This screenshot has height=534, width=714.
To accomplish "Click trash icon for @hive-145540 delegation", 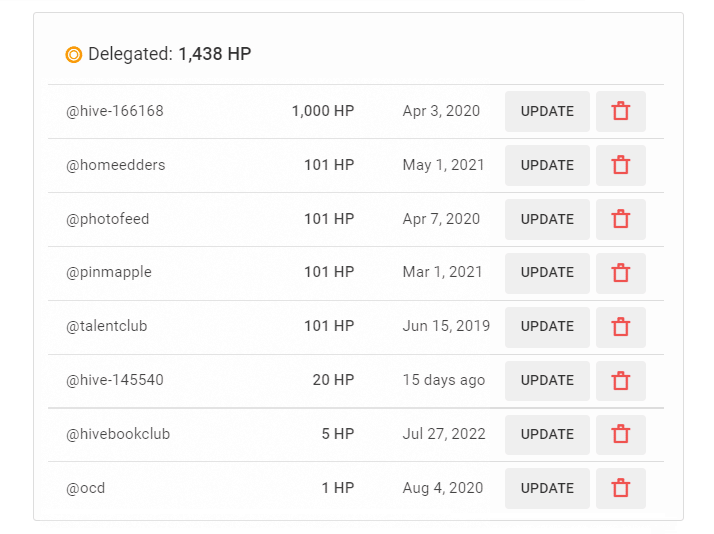I will click(620, 380).
